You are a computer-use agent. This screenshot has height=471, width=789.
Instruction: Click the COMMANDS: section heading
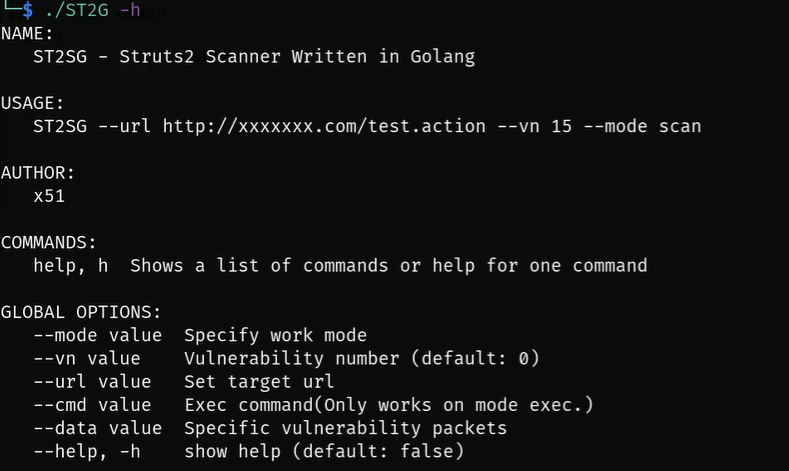48,242
